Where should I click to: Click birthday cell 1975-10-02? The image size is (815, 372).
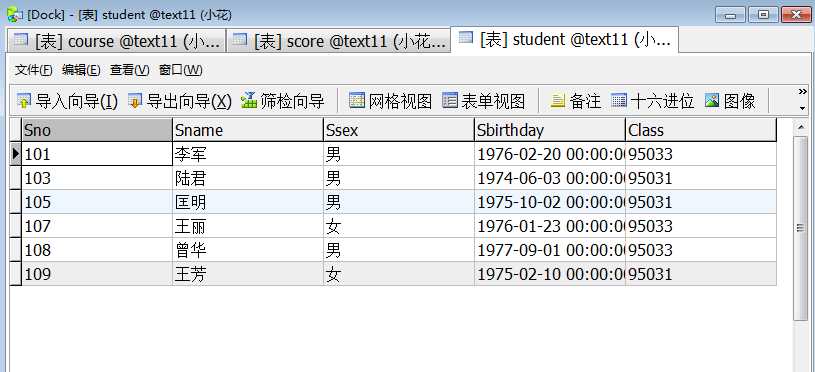pos(550,202)
